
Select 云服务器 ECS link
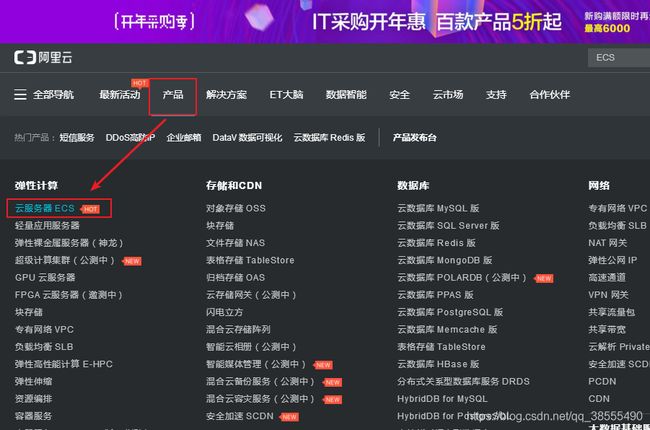pos(45,208)
